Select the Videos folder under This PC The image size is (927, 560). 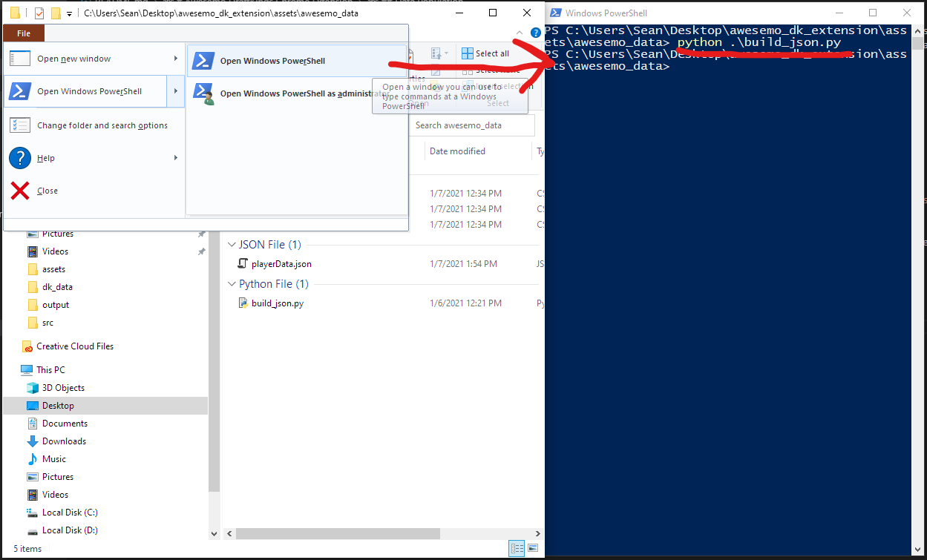click(55, 495)
